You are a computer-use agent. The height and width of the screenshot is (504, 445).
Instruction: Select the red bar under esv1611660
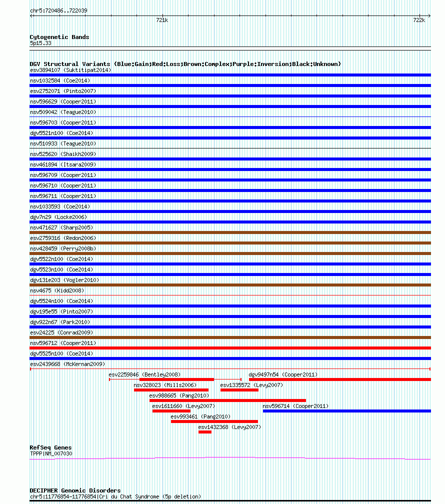click(171, 411)
